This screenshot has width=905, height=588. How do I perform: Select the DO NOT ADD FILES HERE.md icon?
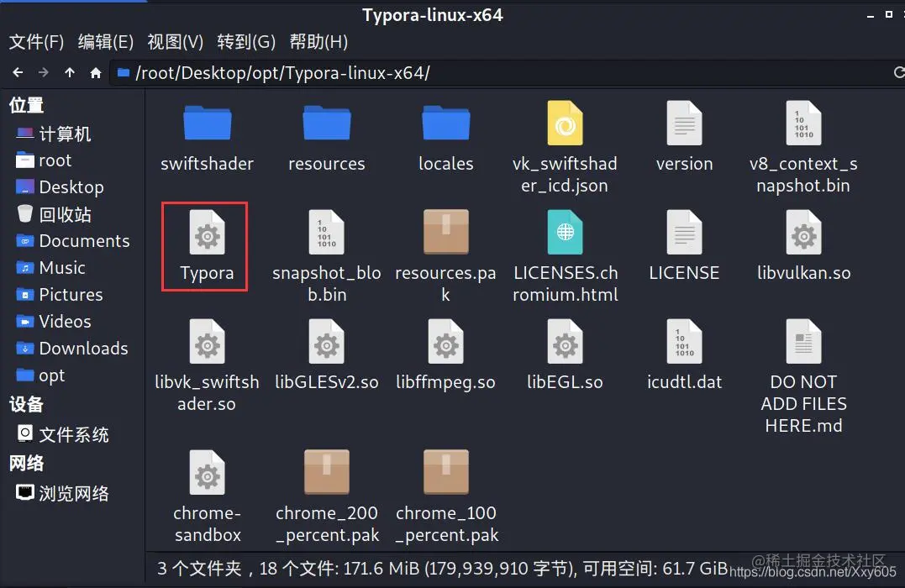click(803, 341)
